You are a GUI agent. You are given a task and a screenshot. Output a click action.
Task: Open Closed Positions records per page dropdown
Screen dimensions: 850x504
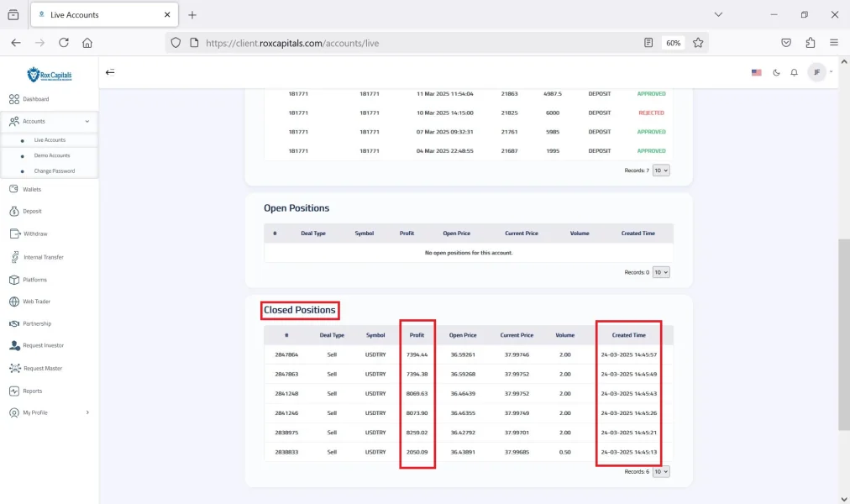(x=661, y=472)
